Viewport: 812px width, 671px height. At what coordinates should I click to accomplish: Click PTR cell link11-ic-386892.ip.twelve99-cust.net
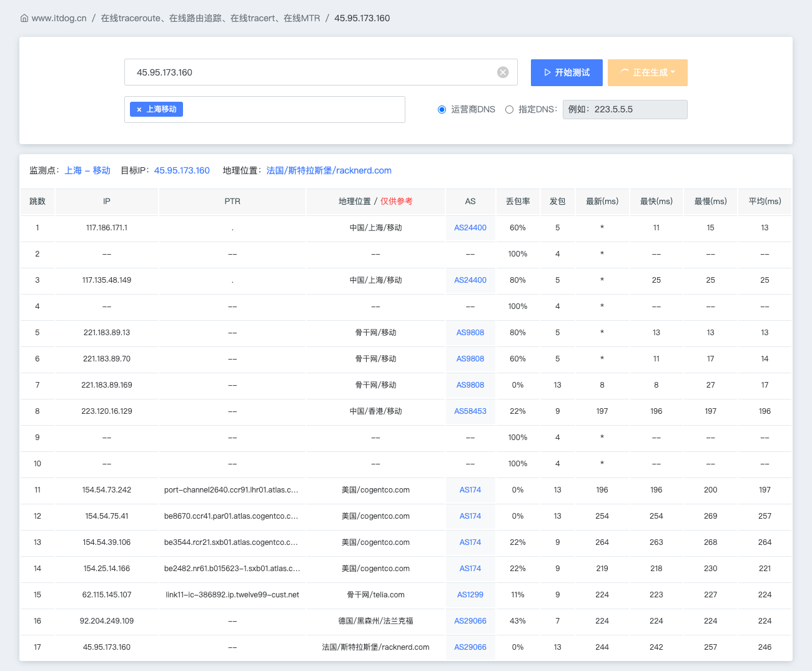(x=232, y=595)
